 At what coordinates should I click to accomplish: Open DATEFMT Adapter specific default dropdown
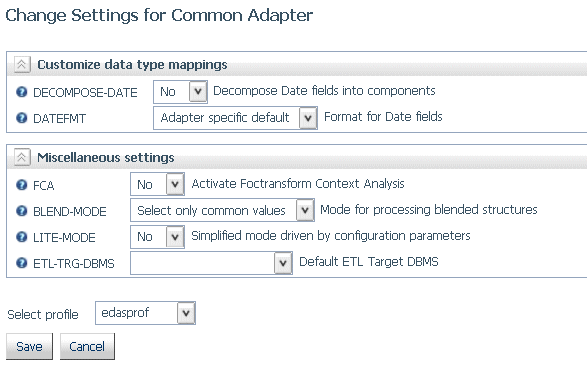tap(235, 118)
